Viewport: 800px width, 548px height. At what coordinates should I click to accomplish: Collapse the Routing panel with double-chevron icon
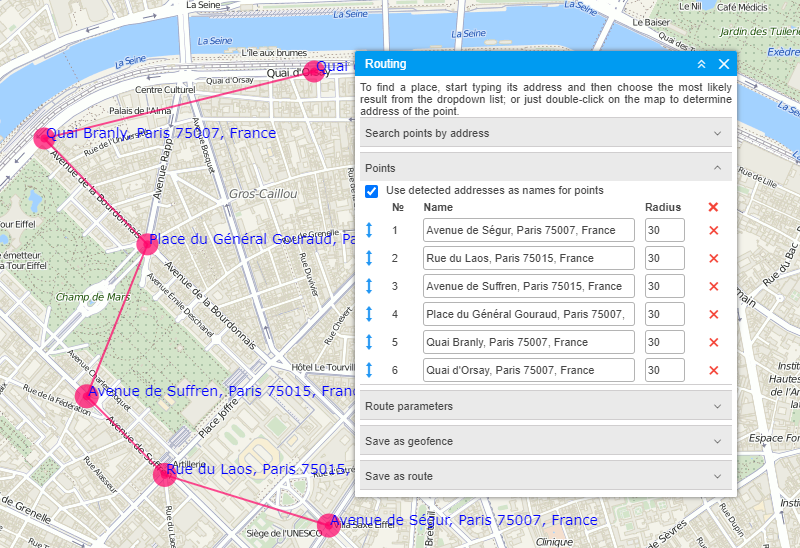point(702,64)
